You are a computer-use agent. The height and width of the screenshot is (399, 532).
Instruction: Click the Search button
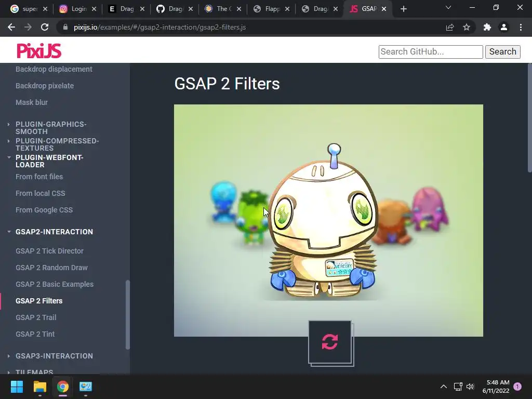pyautogui.click(x=502, y=51)
